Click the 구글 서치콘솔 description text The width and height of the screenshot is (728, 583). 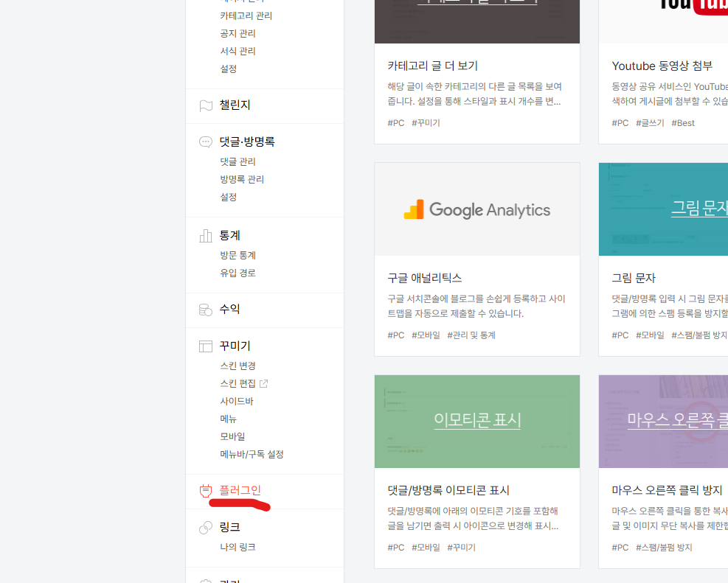476,306
